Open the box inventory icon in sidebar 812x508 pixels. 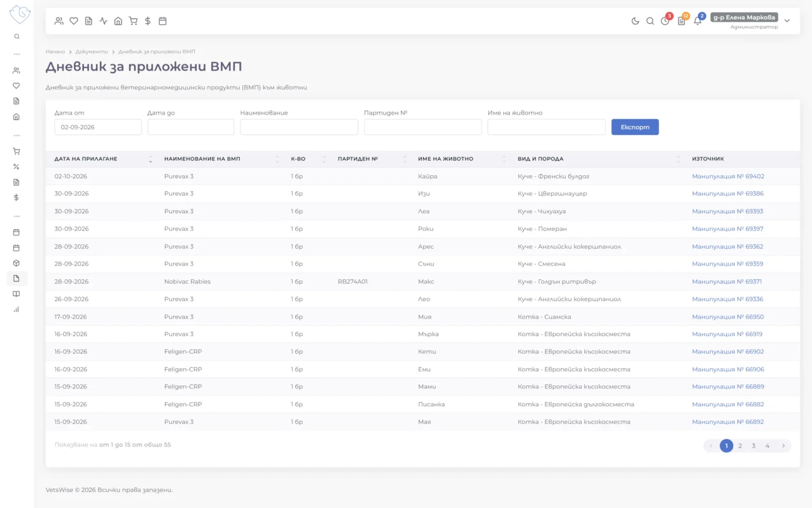[16, 263]
